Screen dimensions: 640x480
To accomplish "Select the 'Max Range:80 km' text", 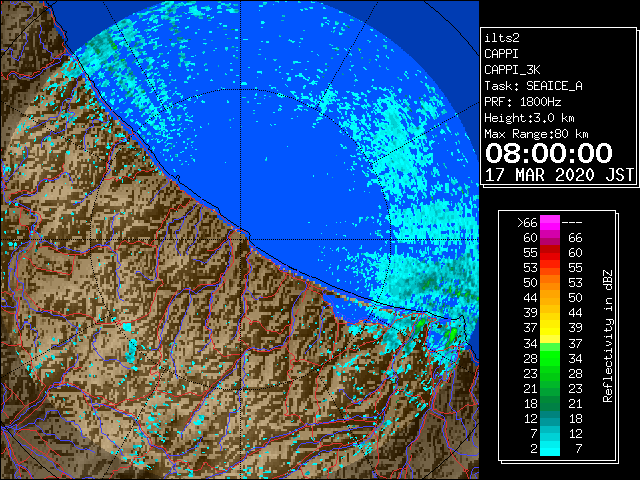I will click(536, 134).
